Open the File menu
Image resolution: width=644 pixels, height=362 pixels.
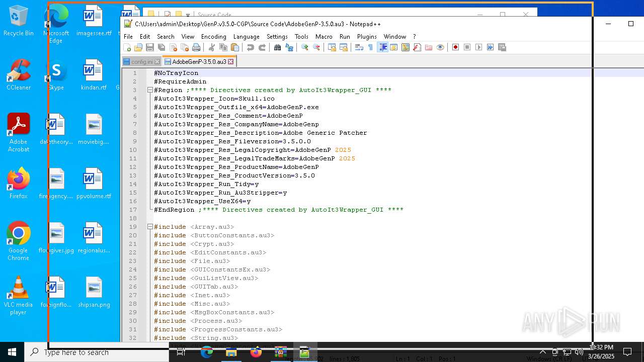(x=128, y=37)
